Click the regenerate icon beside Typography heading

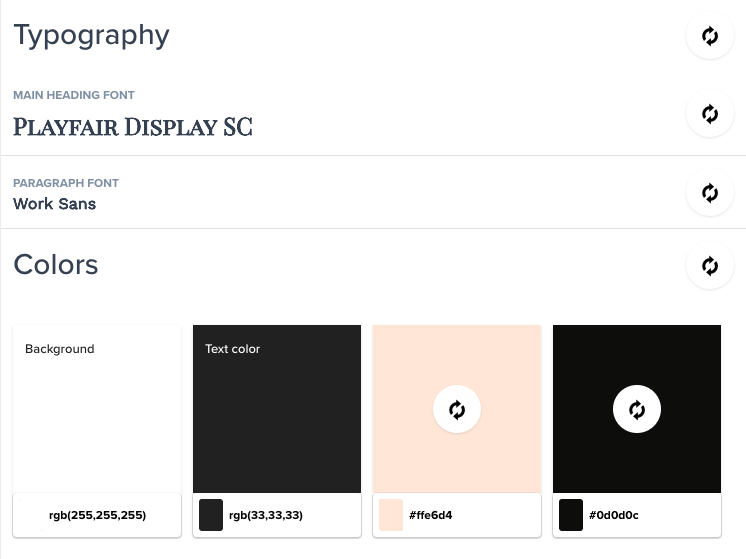[x=710, y=36]
